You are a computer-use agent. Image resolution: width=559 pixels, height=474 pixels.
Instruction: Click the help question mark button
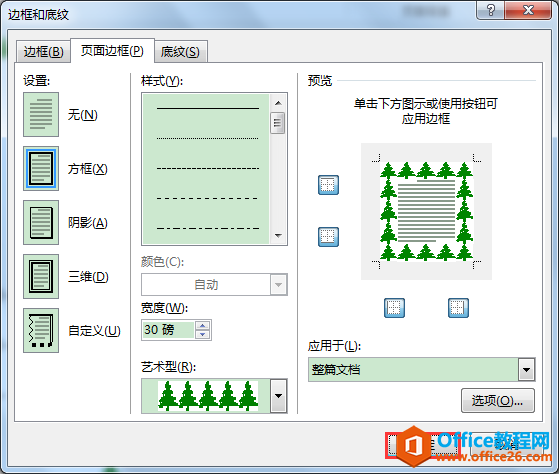[490, 10]
